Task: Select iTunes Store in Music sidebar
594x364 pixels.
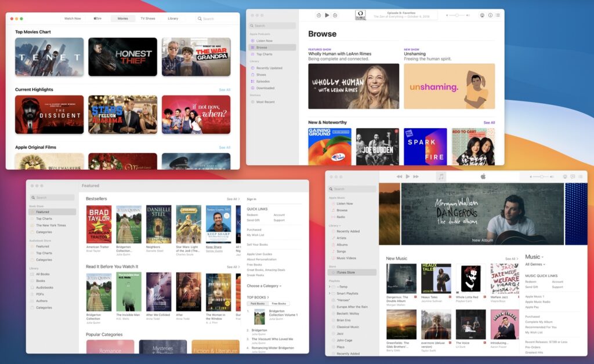Action: [352, 272]
